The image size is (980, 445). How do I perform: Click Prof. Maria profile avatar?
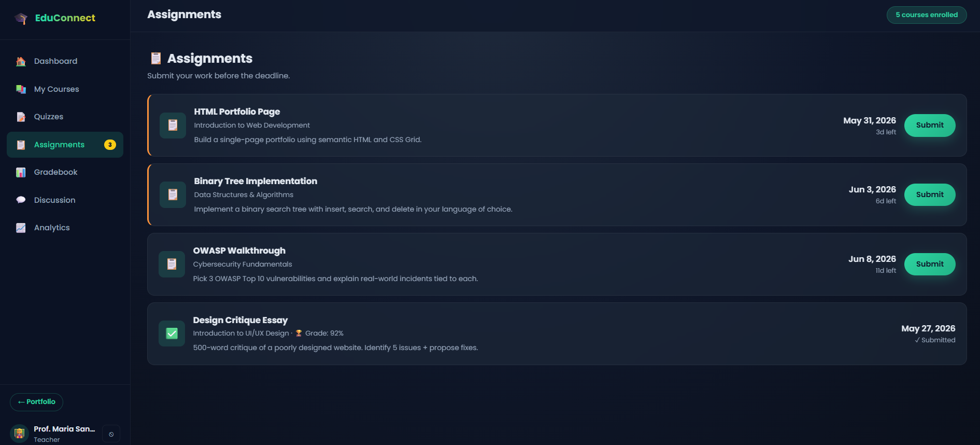click(x=19, y=433)
